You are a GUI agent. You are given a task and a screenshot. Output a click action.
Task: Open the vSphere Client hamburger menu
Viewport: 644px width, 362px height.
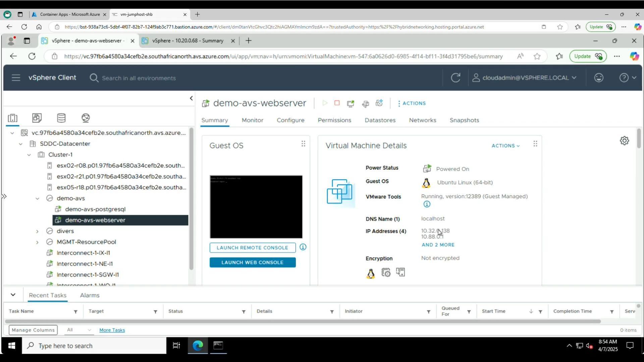point(16,78)
